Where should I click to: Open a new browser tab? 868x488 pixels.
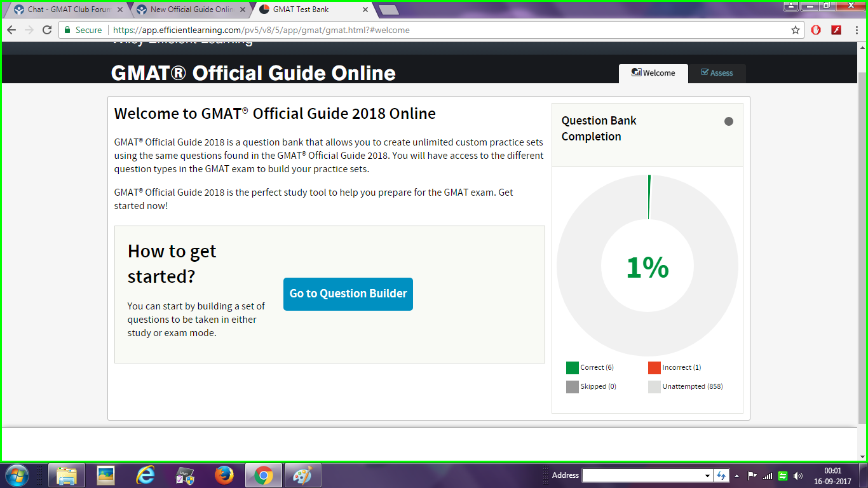388,10
